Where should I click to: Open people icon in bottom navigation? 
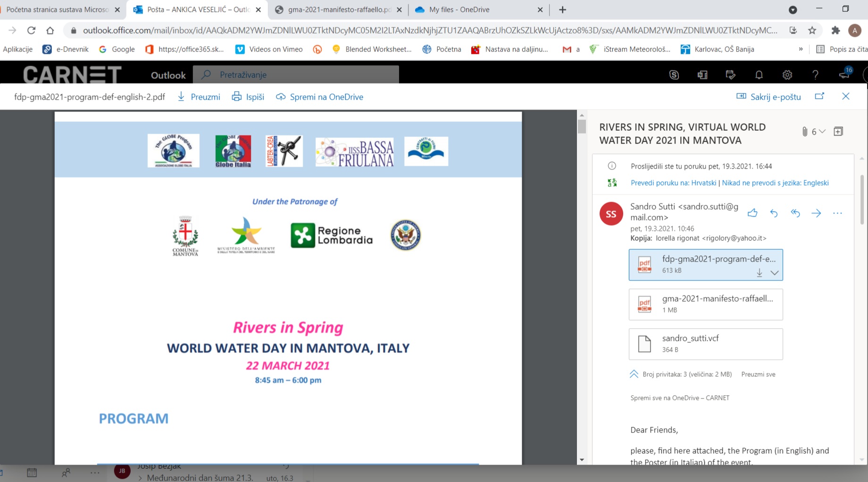pyautogui.click(x=66, y=472)
